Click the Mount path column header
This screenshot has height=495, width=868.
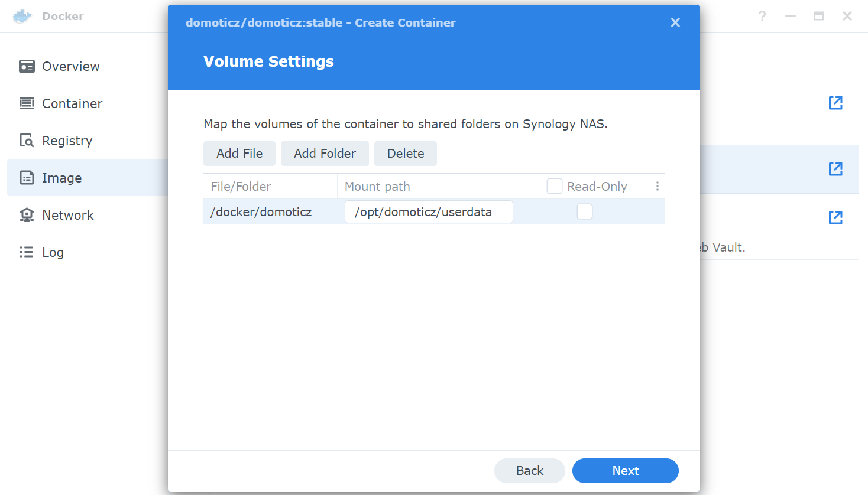coord(429,186)
